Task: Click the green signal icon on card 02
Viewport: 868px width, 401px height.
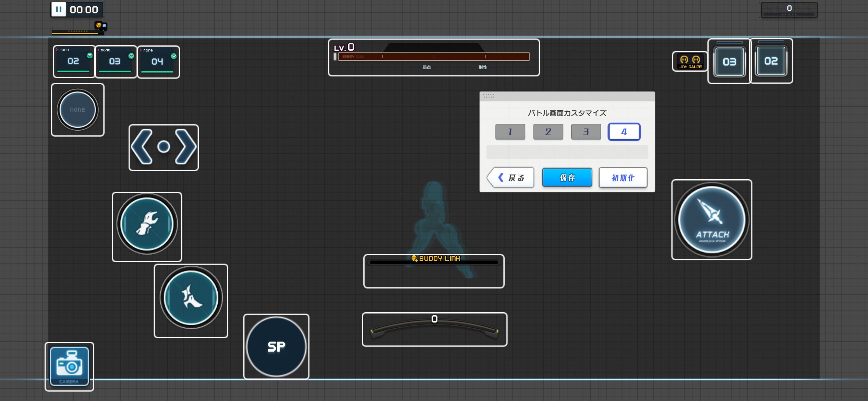Action: point(90,56)
